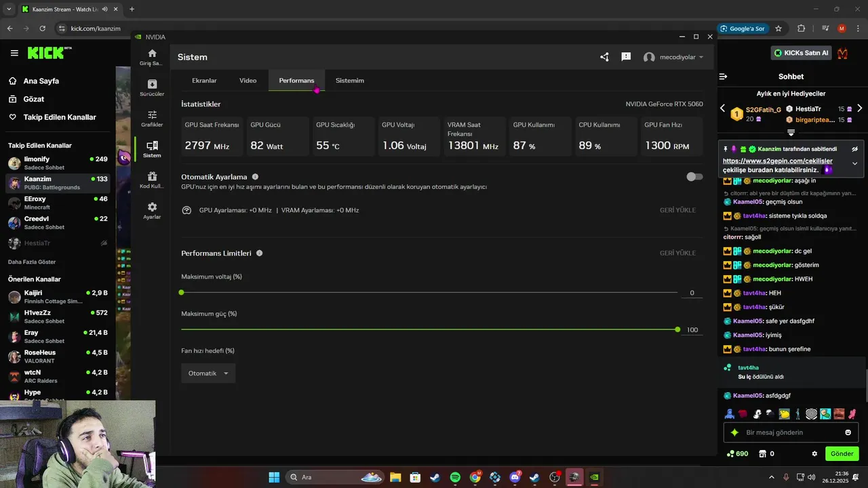Enable the Otomatik Ayarlama toggle
The width and height of the screenshot is (868, 488).
coord(694,177)
